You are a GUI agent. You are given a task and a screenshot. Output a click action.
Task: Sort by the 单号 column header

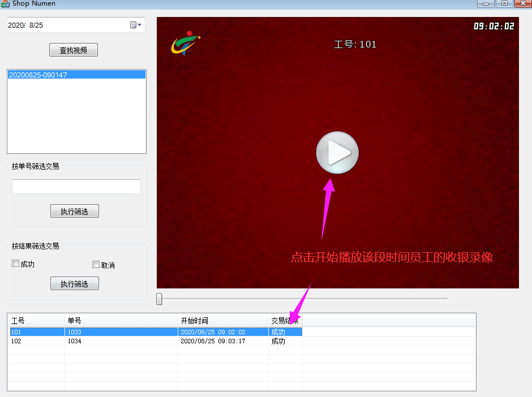point(121,321)
